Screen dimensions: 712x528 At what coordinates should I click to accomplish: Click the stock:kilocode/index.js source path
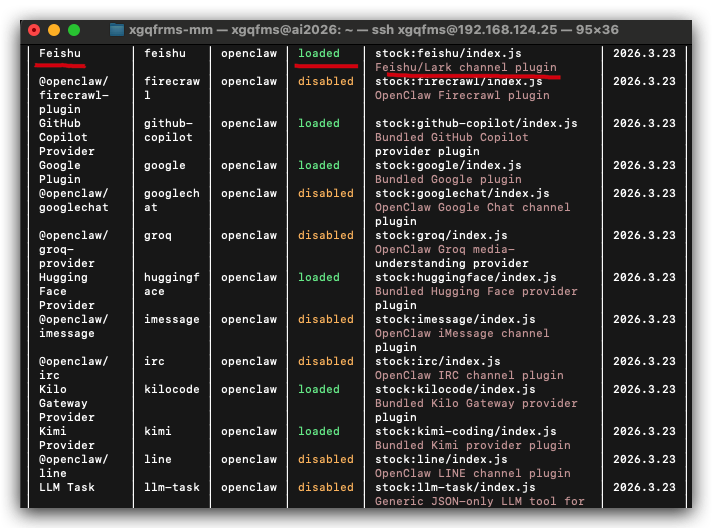[455, 389]
